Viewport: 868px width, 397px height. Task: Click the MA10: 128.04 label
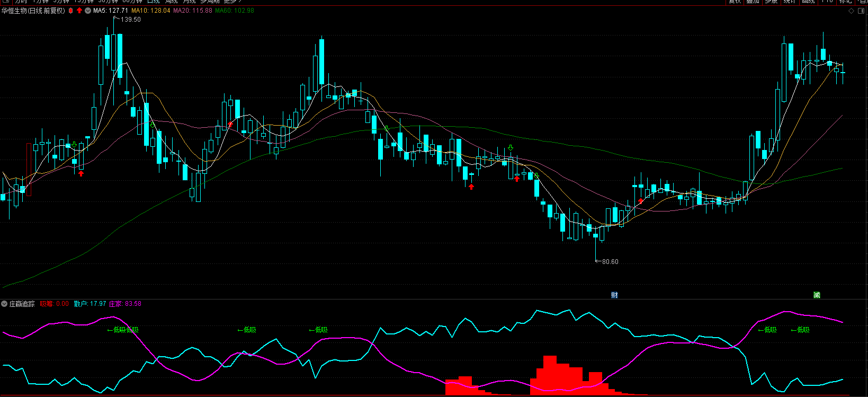pos(151,11)
